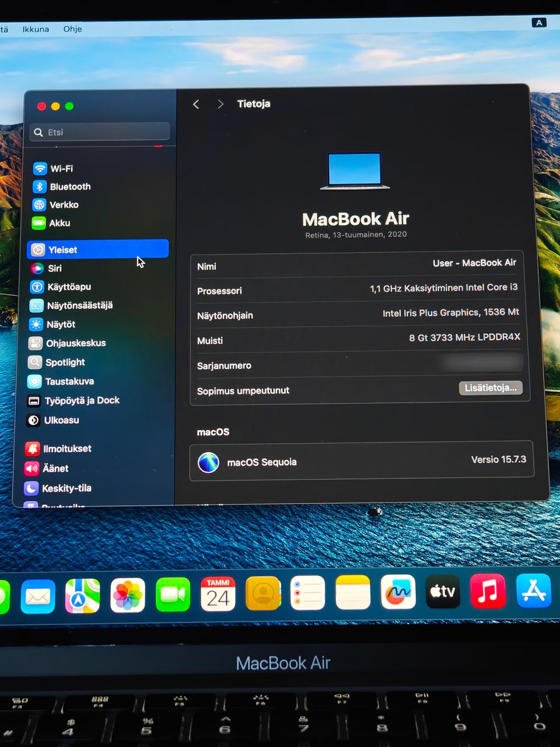This screenshot has width=560, height=747.
Task: Click the macOS Sequoia row
Action: pos(362,461)
